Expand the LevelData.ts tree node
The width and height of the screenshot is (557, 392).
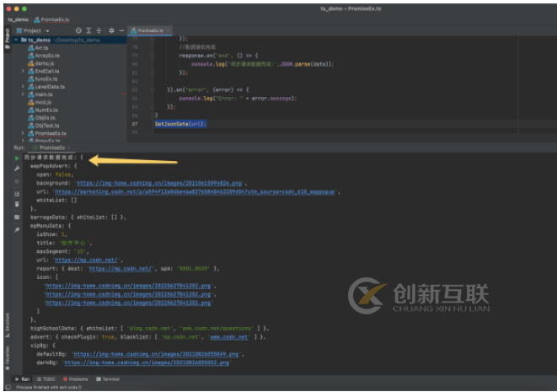point(23,86)
